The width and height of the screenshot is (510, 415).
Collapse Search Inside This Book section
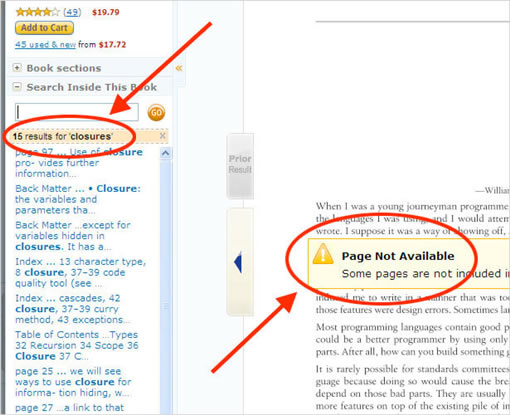click(16, 87)
